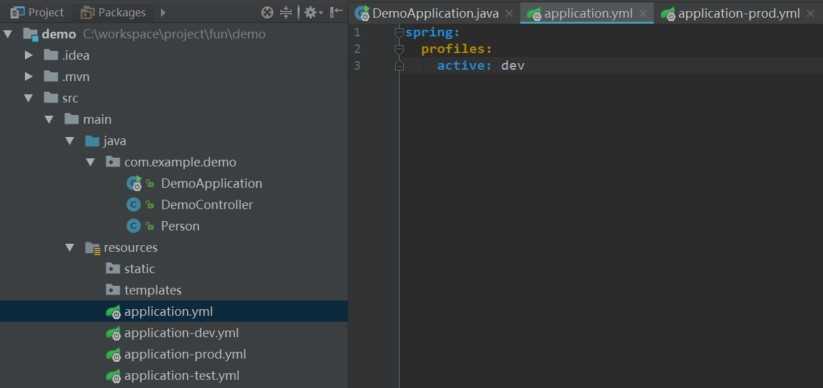Click the com.example.demo package icon

tap(112, 162)
